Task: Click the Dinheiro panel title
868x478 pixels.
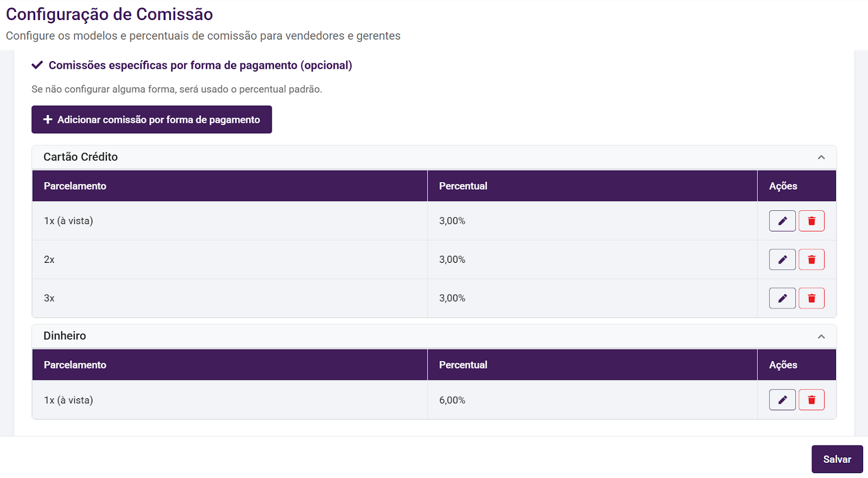Action: pyautogui.click(x=65, y=336)
